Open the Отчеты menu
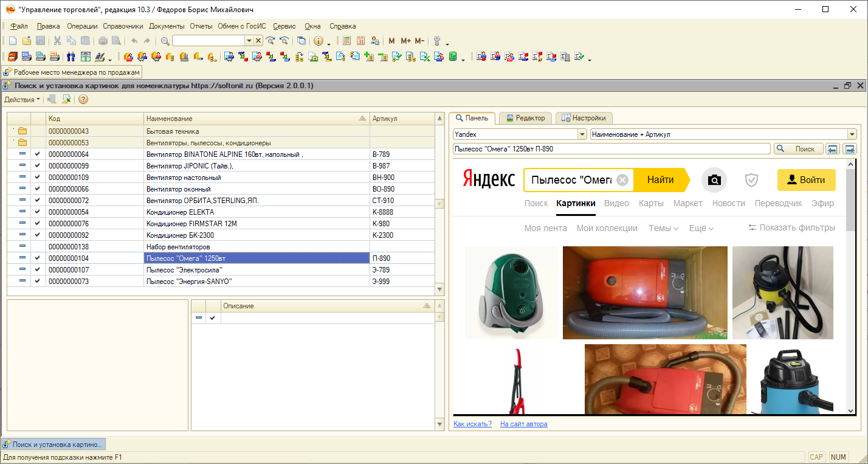868x464 pixels. pyautogui.click(x=201, y=26)
